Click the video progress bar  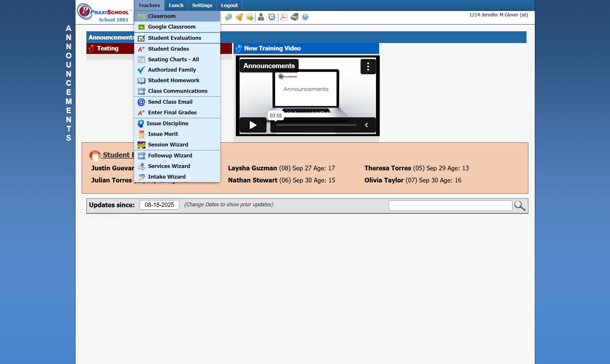click(x=316, y=125)
